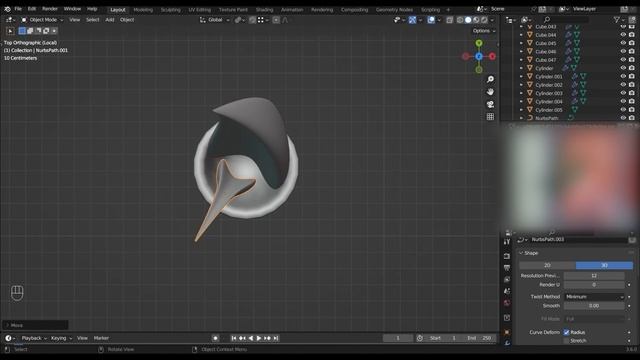Jump to end frame with last transport button
This screenshot has height=360, width=640.
click(x=276, y=338)
